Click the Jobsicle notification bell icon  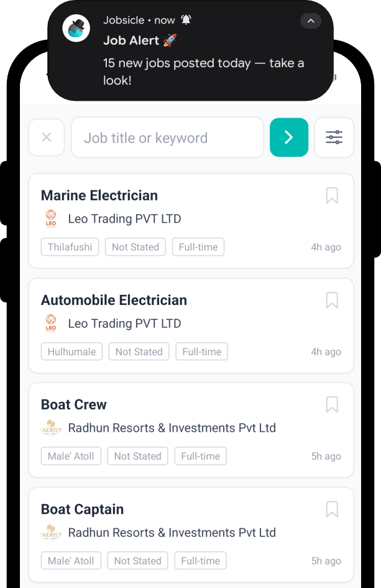point(185,19)
